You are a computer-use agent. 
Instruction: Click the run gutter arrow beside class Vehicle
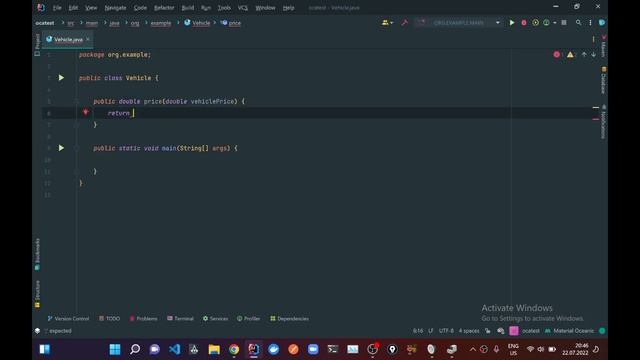(x=61, y=78)
